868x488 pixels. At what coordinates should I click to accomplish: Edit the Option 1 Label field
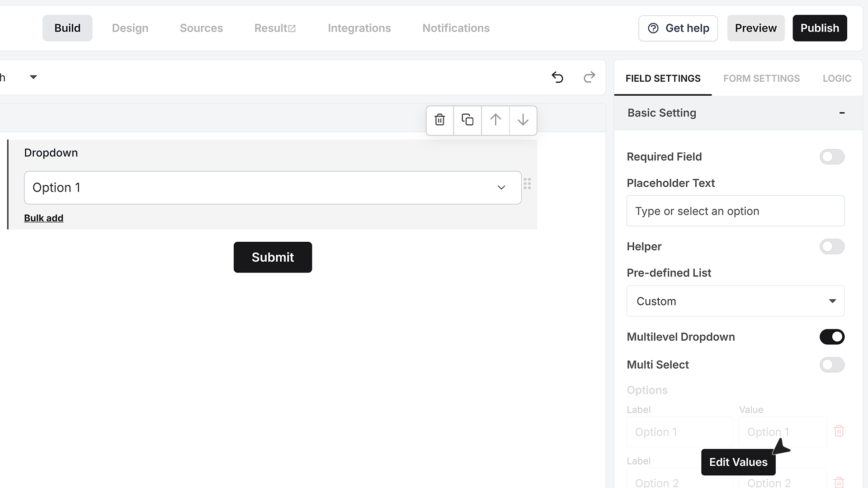(x=679, y=432)
